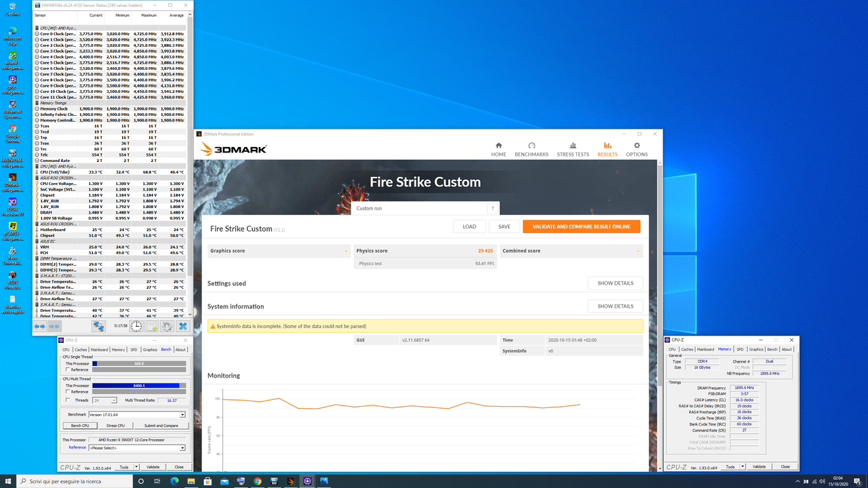The width and height of the screenshot is (868, 488).
Task: Open HWiNFO settings via the gear icon
Action: 167,327
